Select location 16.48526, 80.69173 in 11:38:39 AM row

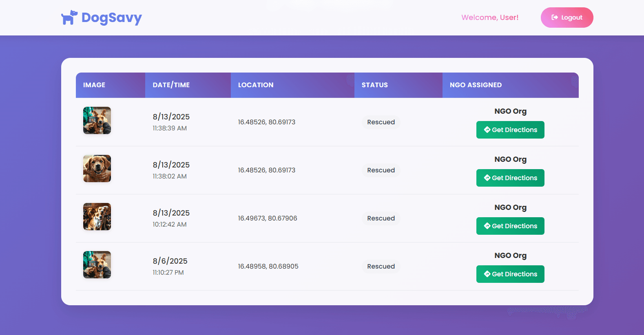(x=267, y=122)
